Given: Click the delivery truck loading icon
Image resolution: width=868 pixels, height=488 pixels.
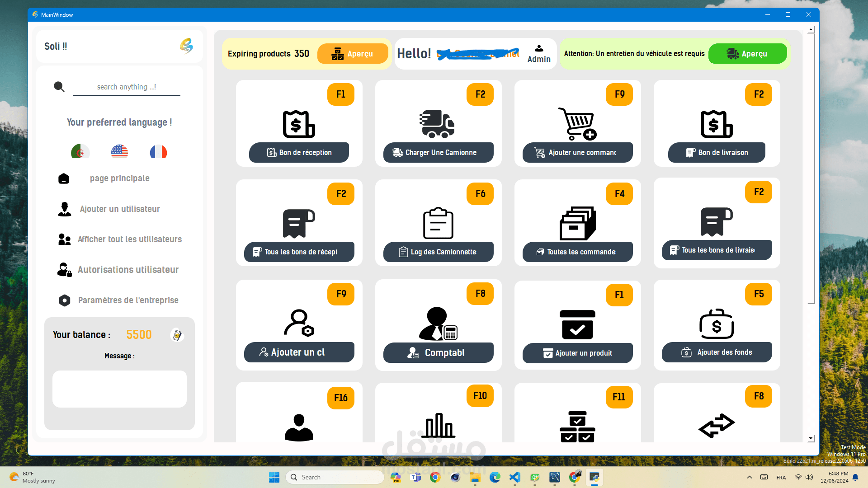Looking at the screenshot, I should click(x=437, y=124).
